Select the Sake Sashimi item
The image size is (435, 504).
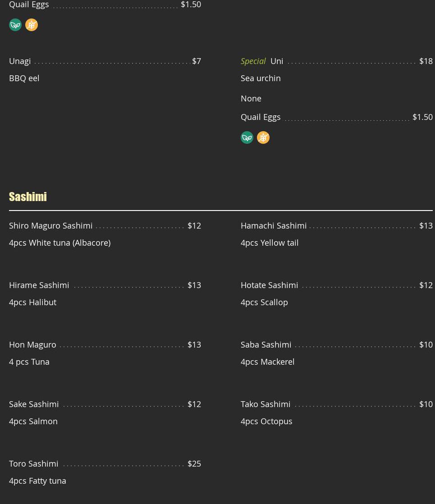click(x=34, y=404)
